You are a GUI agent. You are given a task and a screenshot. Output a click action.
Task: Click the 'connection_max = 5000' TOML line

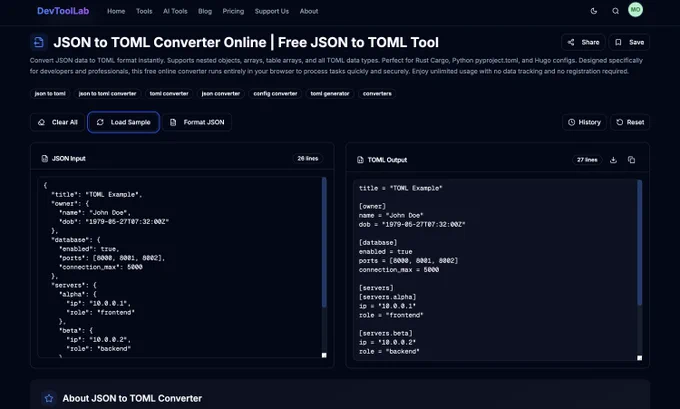[x=399, y=270]
